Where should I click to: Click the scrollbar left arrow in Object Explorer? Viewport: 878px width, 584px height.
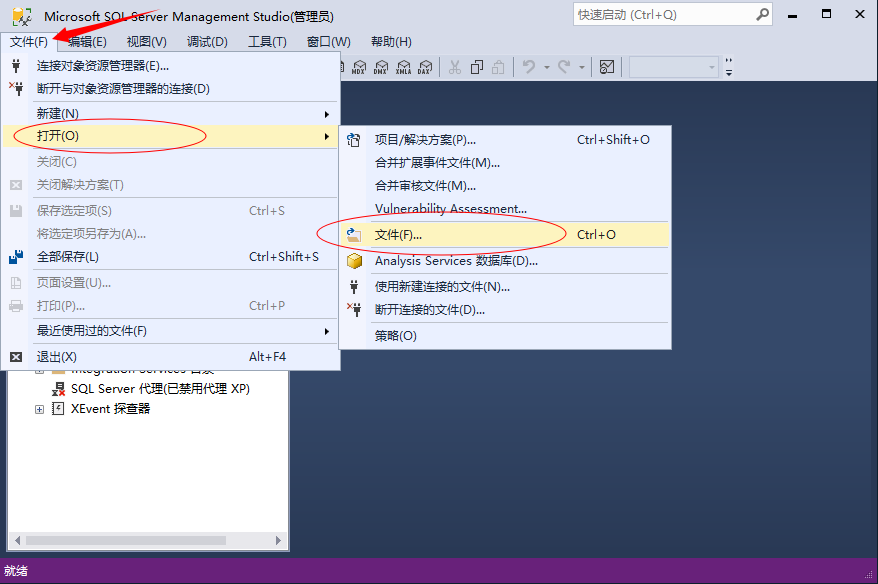click(17, 540)
